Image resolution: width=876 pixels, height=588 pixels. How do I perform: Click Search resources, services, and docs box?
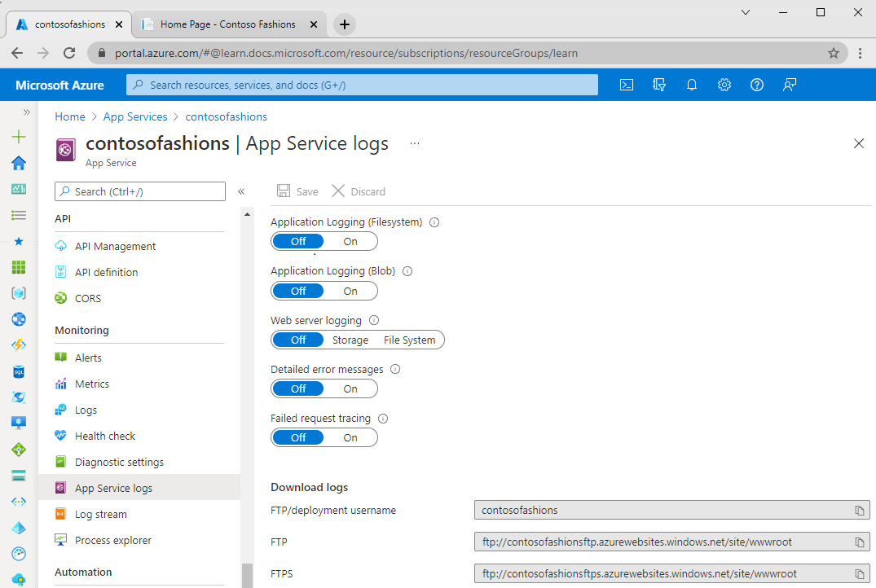point(362,85)
